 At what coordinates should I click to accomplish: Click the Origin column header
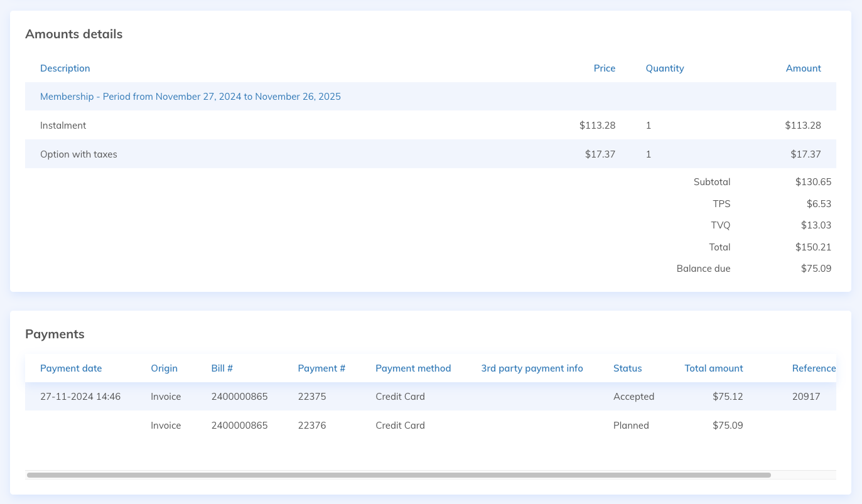pyautogui.click(x=164, y=368)
